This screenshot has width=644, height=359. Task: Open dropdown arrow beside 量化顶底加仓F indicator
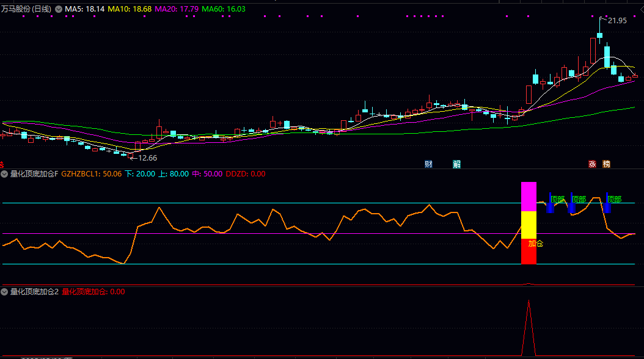coord(5,174)
